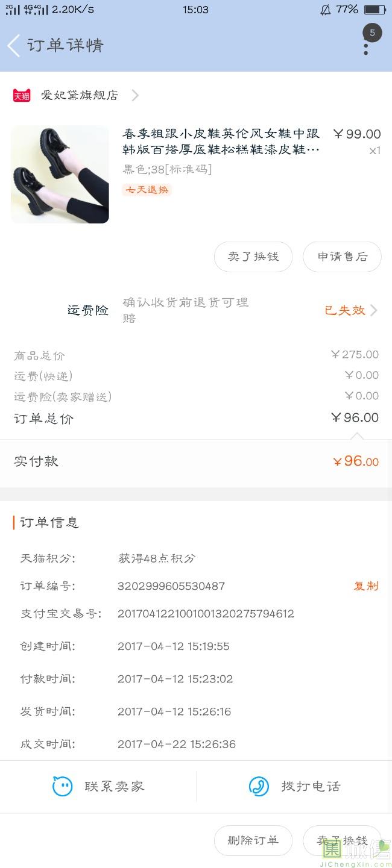Tap the phone call icon
392x868 pixels.
coord(259,786)
